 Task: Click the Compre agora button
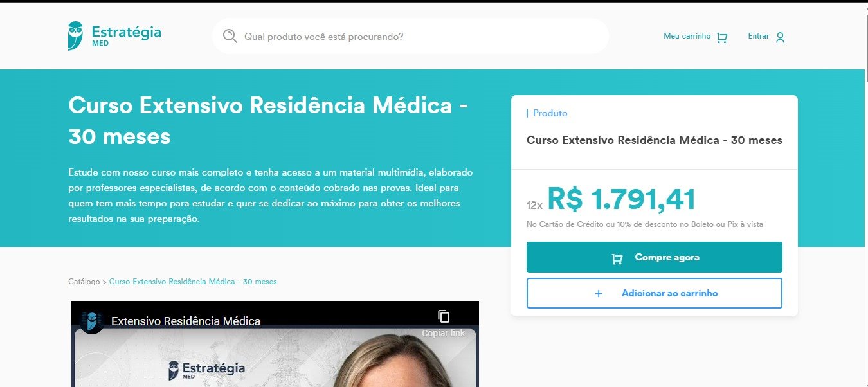655,257
